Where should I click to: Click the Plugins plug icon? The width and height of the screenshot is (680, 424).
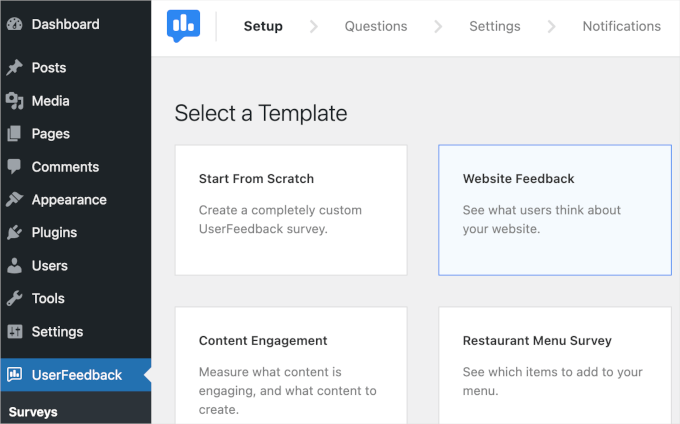pos(14,233)
